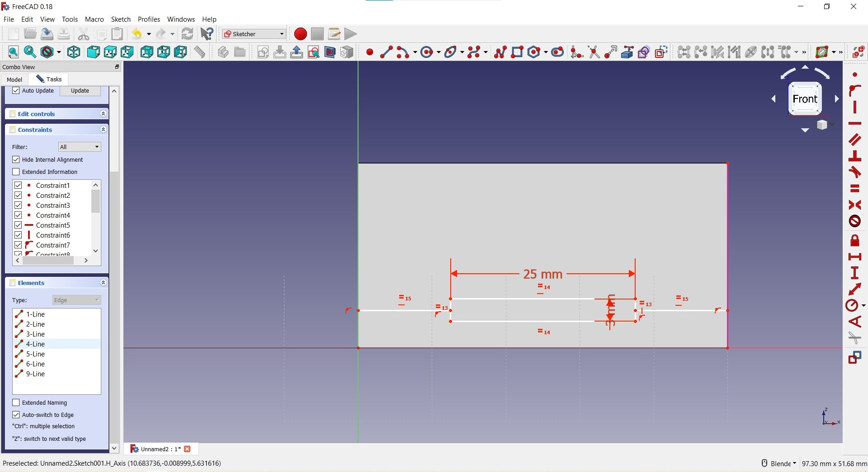Select Constraint6 in constraints list
868x472 pixels.
[x=52, y=235]
